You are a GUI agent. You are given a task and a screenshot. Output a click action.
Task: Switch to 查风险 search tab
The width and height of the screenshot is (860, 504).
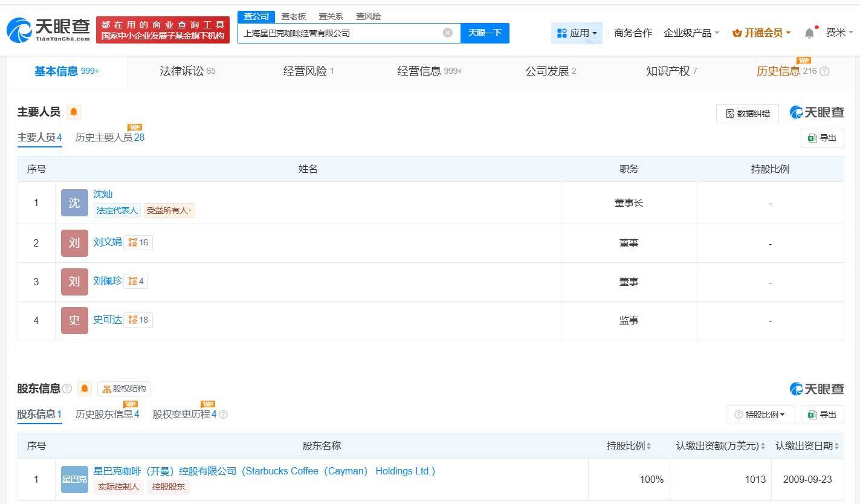click(x=369, y=16)
